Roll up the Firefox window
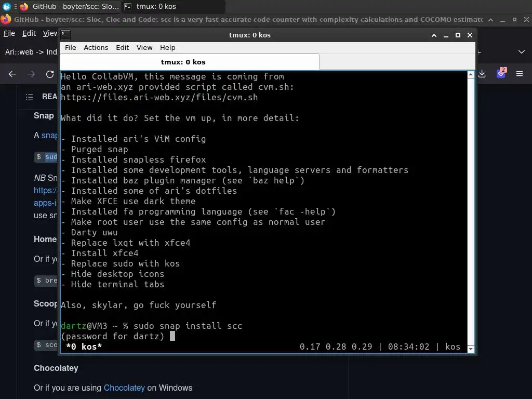The width and height of the screenshot is (532, 399). tap(490, 20)
